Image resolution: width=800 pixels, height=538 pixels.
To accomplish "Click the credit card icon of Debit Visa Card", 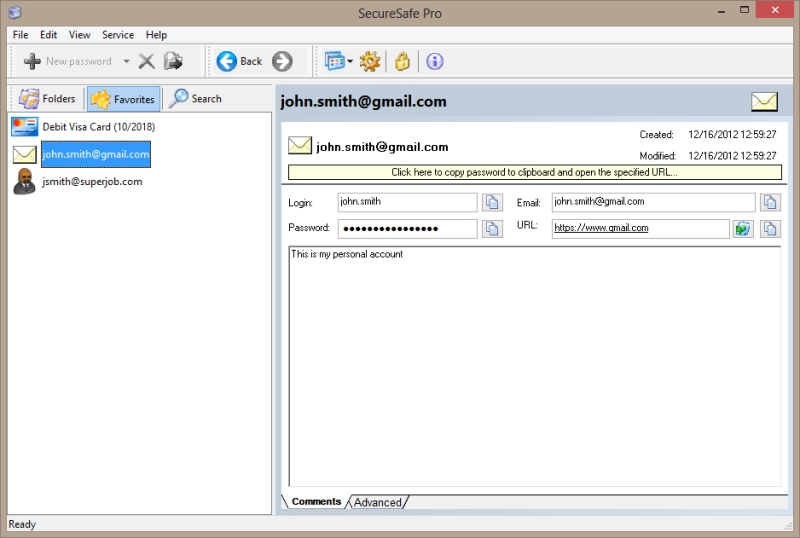I will [x=24, y=127].
